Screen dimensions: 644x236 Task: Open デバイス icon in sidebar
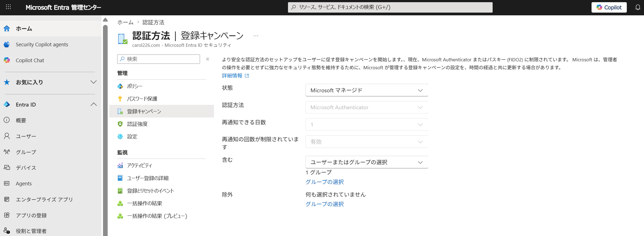coord(7,168)
